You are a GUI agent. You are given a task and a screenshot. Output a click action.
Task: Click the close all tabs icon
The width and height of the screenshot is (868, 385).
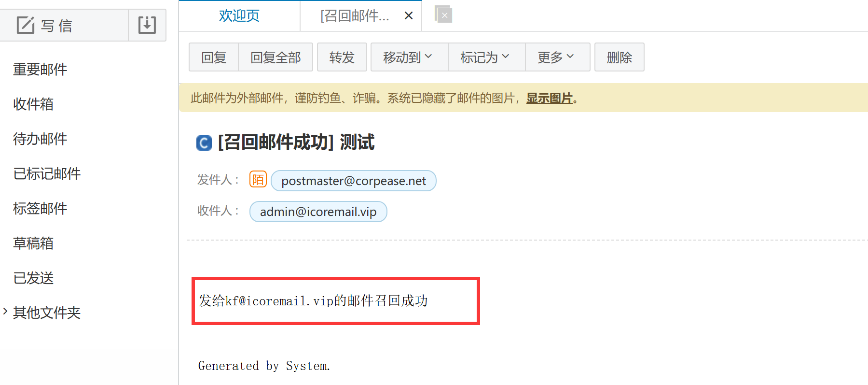click(x=443, y=14)
